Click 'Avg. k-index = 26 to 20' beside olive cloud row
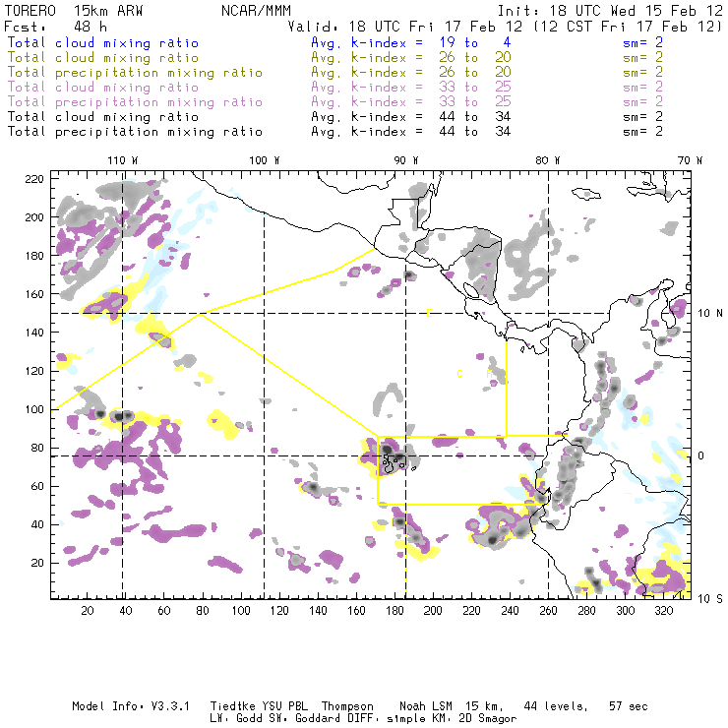 click(411, 58)
